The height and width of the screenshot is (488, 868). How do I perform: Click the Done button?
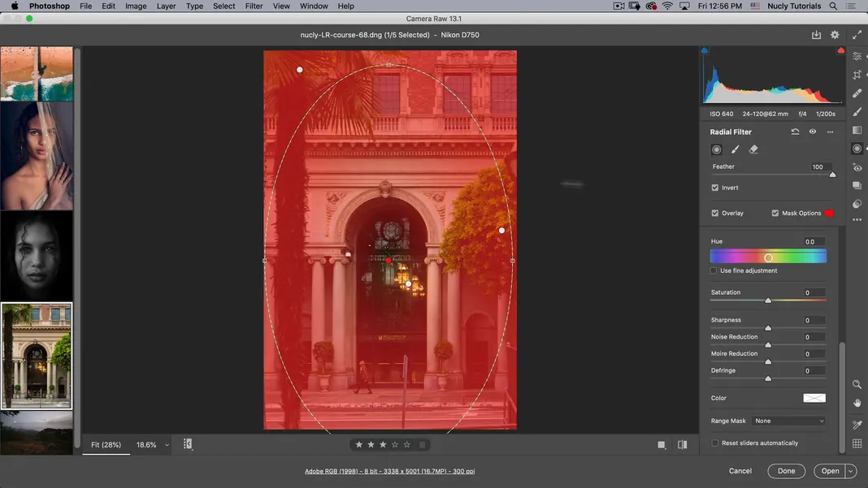click(786, 471)
